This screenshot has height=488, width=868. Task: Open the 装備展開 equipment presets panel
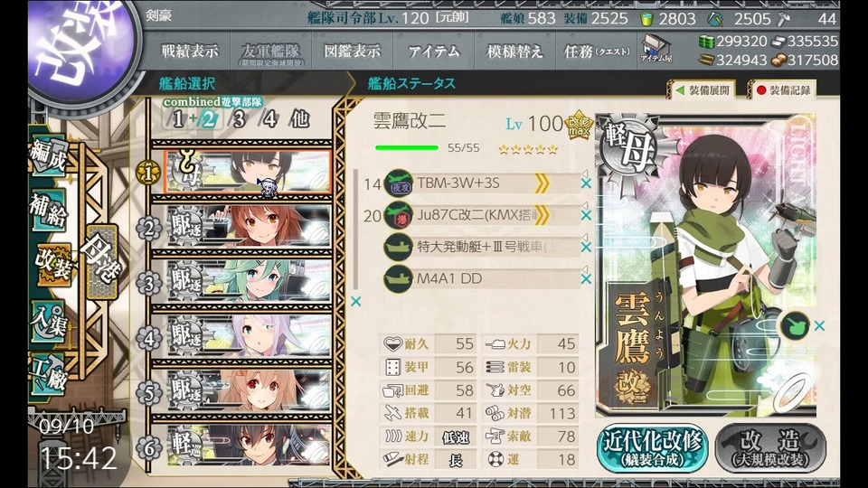pos(702,90)
